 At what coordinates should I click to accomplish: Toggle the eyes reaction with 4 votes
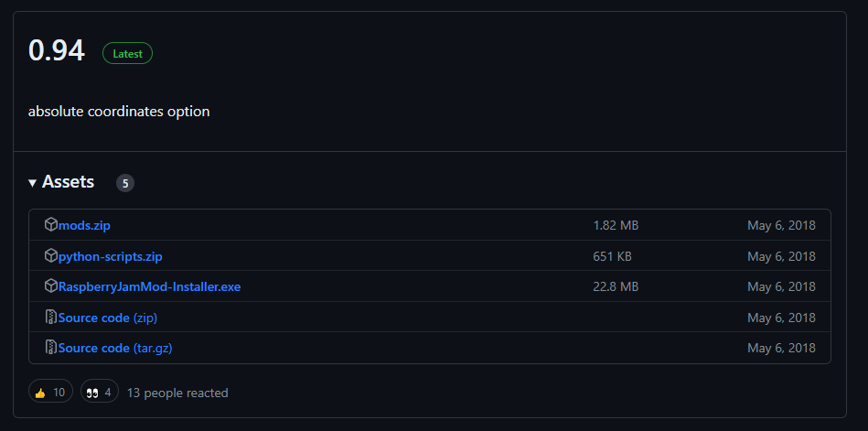[100, 393]
